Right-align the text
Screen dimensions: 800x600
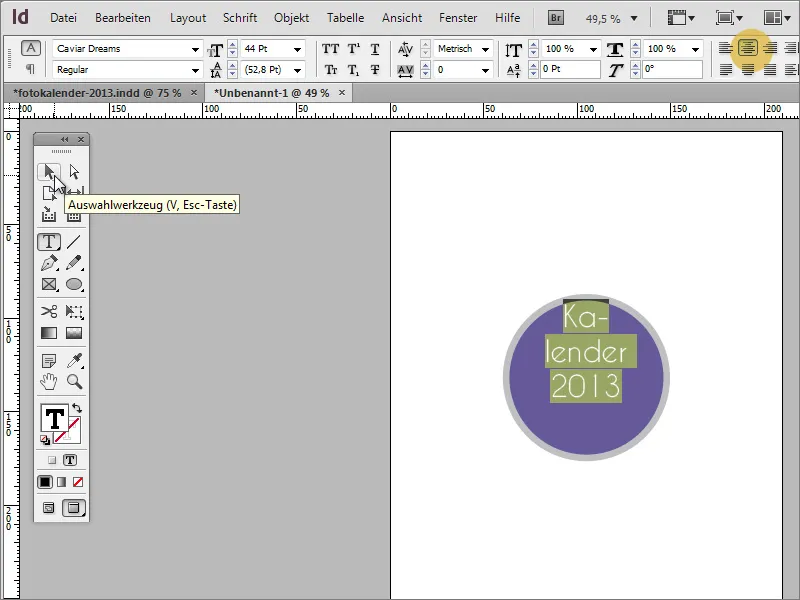(770, 48)
